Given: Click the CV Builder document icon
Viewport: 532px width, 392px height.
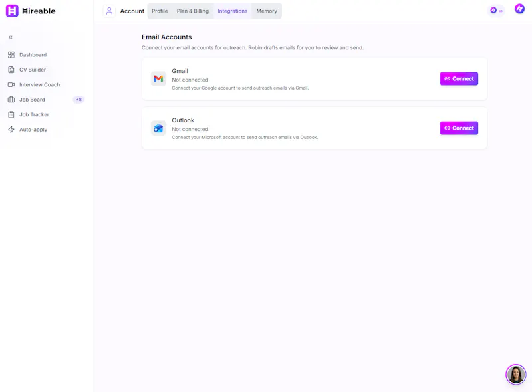Looking at the screenshot, I should (x=11, y=70).
